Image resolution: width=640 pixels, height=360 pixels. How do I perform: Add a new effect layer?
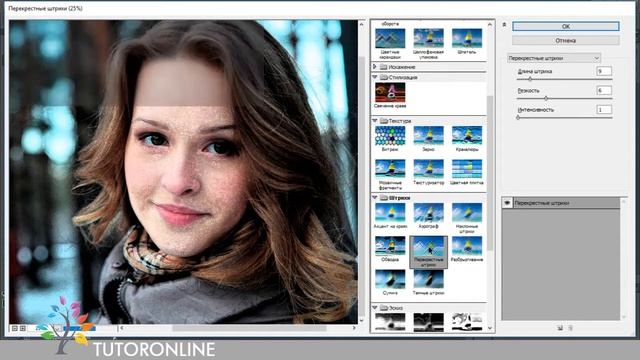(x=560, y=328)
